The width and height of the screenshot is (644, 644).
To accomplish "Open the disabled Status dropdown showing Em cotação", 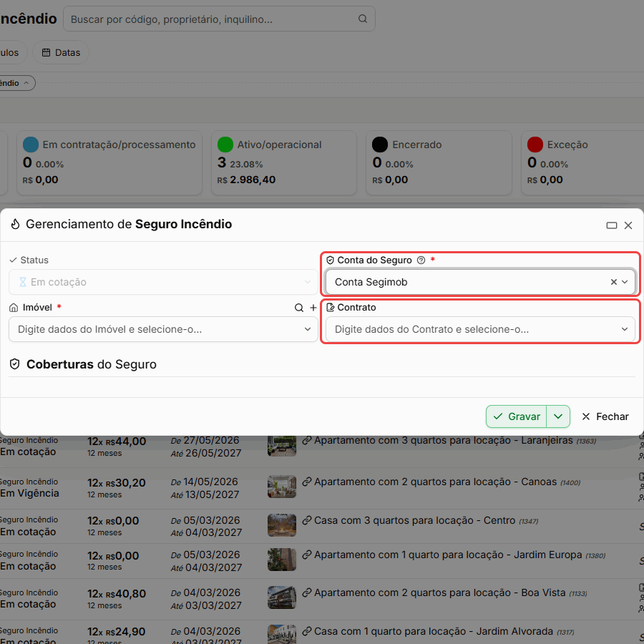I will (163, 282).
